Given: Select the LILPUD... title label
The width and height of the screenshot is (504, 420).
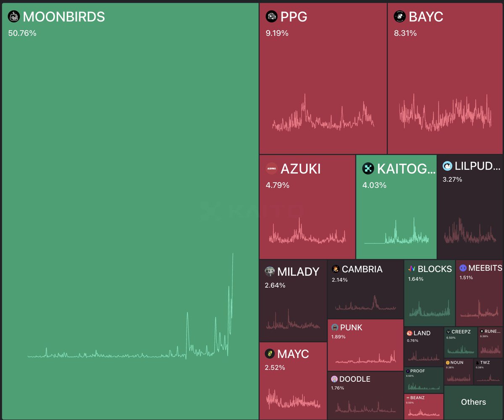Looking at the screenshot, I should (x=478, y=166).
